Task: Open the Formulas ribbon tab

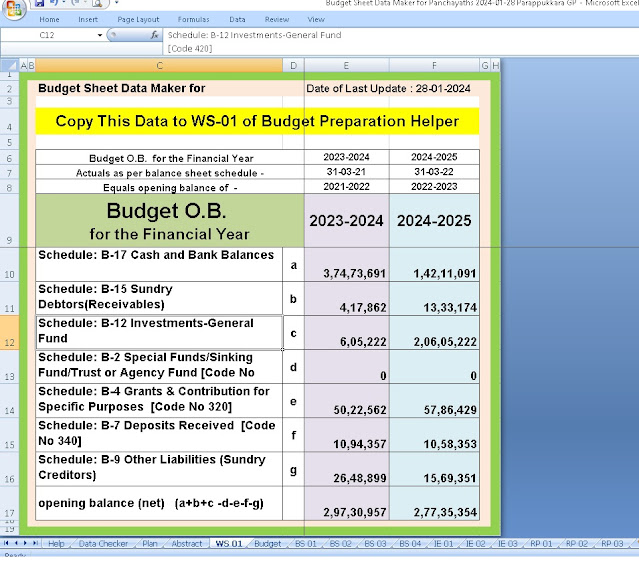Action: (193, 19)
